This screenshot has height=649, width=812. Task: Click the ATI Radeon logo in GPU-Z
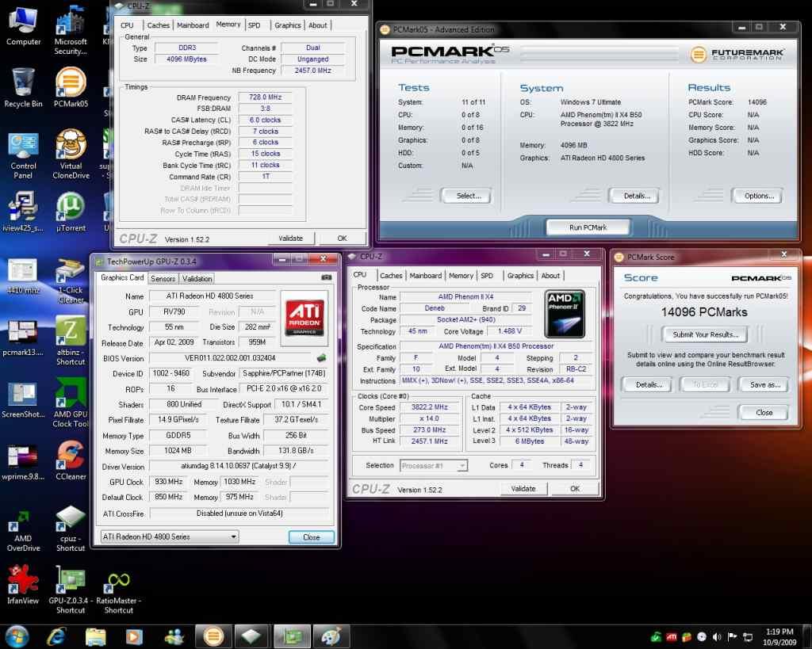tap(304, 318)
